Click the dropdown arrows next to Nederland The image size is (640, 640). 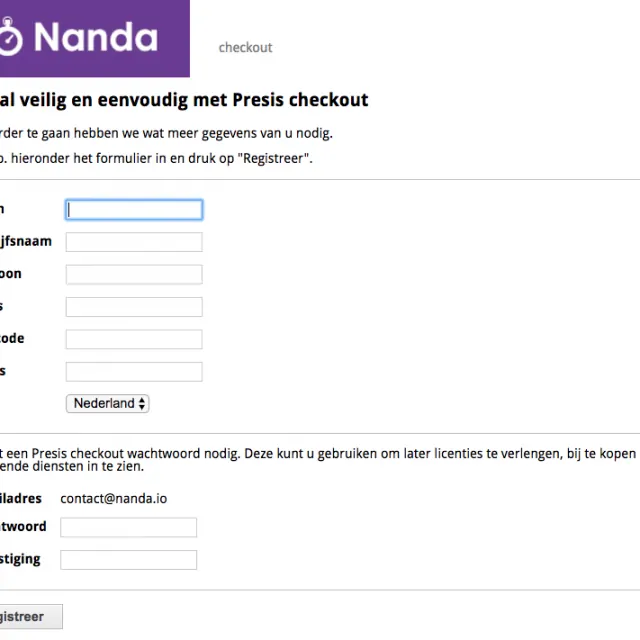[142, 404]
